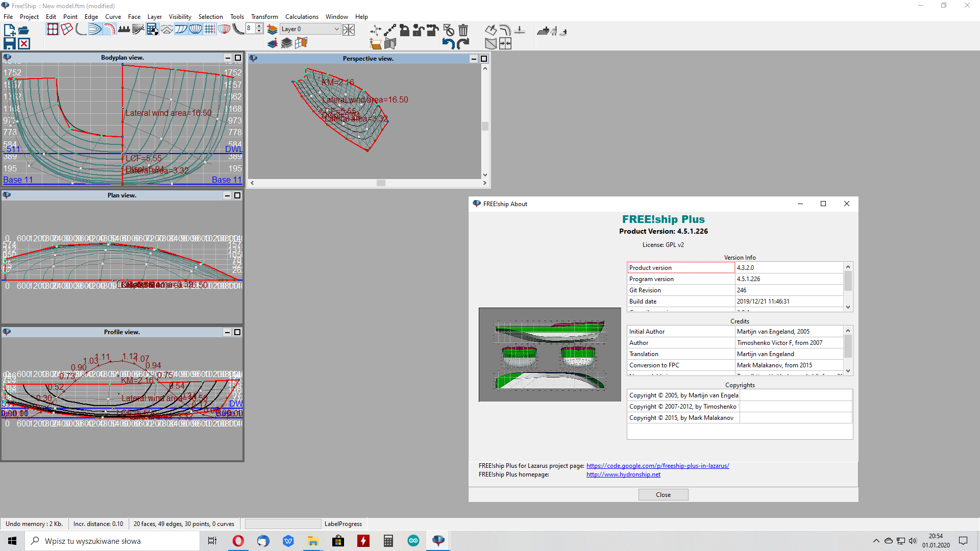
Task: Toggle grid display icon
Action: (210, 30)
